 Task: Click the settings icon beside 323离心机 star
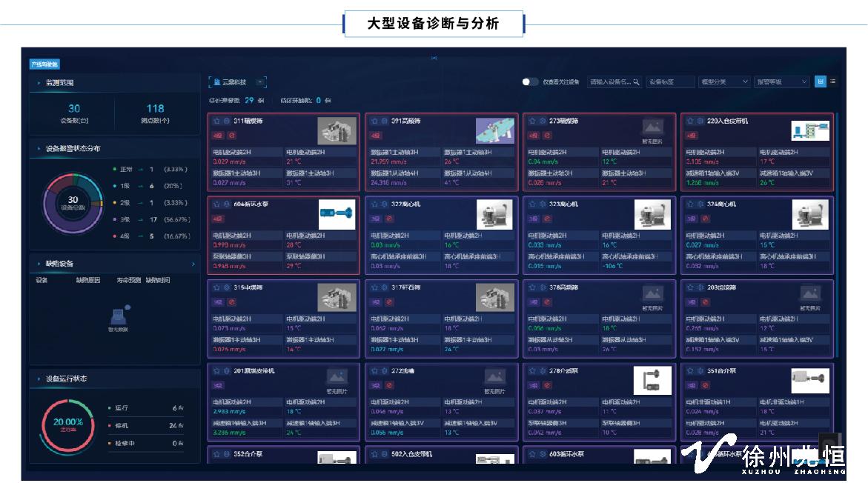pos(542,204)
